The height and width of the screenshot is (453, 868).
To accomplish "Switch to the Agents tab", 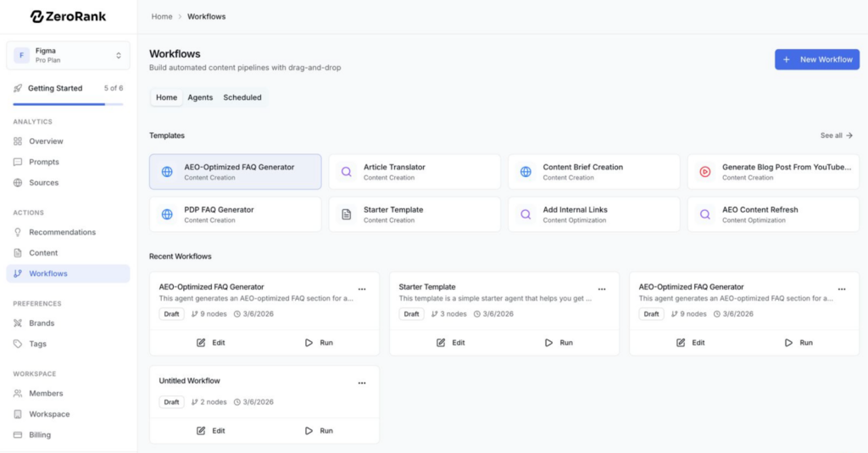I will [x=200, y=97].
